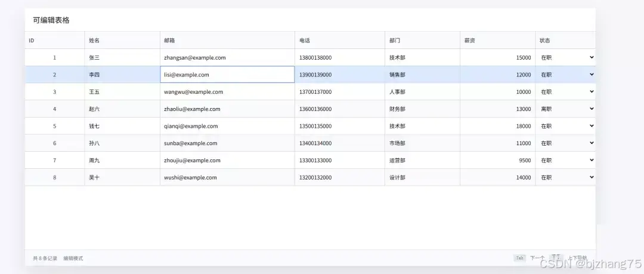This screenshot has height=274, width=644.
Task: Open the status dropdown for 孙八
Action: tap(565, 143)
